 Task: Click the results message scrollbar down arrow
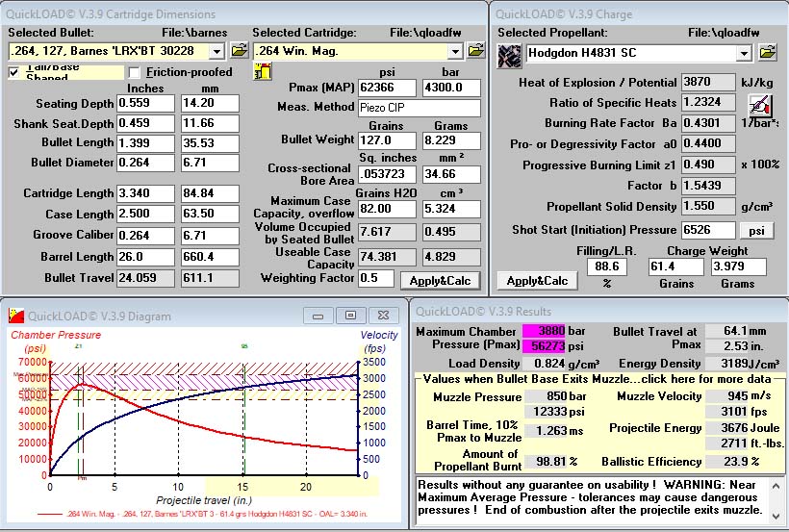coord(776,517)
